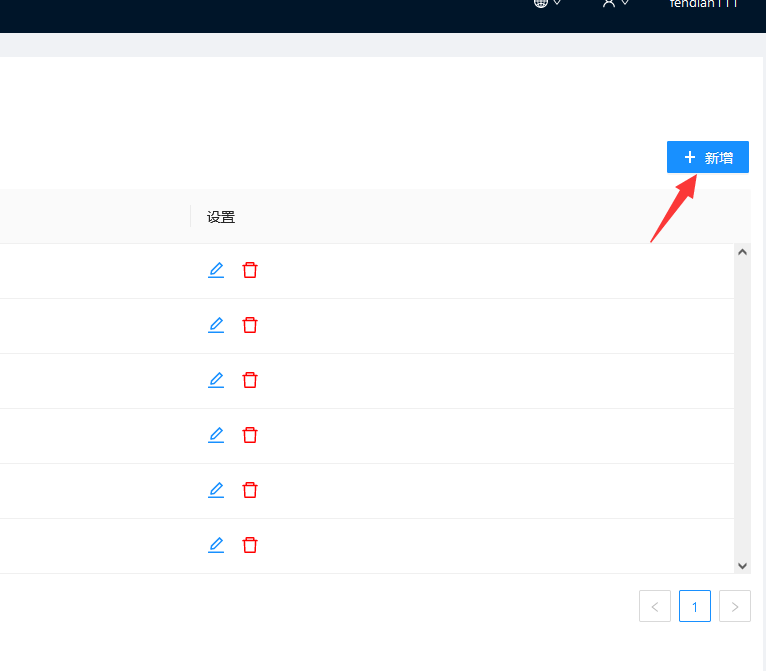
Task: Delete the fifth table row
Action: [x=250, y=490]
